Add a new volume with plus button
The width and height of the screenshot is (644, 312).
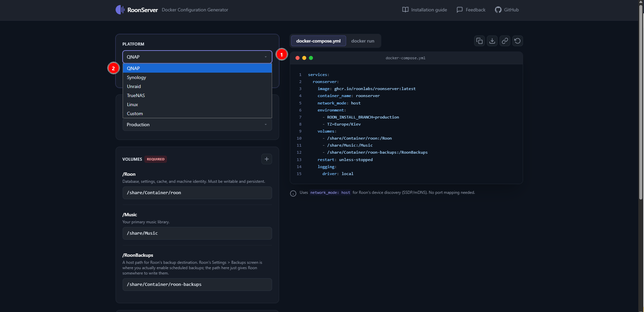coord(267,159)
